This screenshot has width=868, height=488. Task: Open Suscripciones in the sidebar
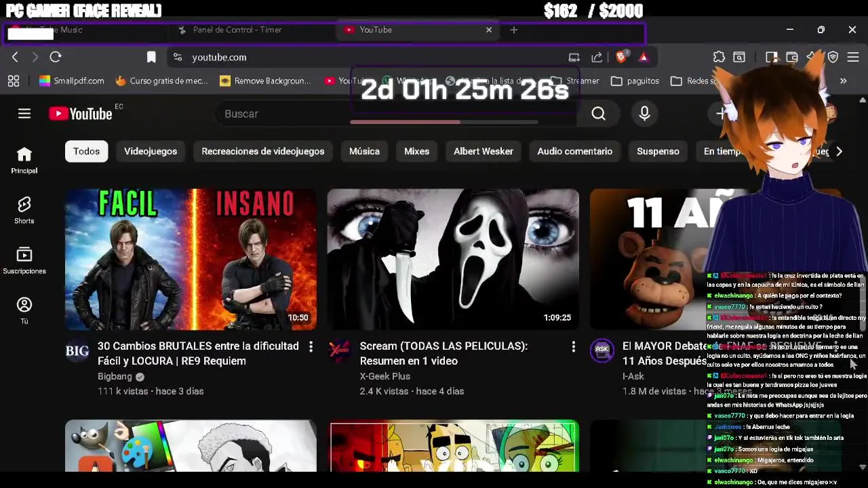pos(24,261)
